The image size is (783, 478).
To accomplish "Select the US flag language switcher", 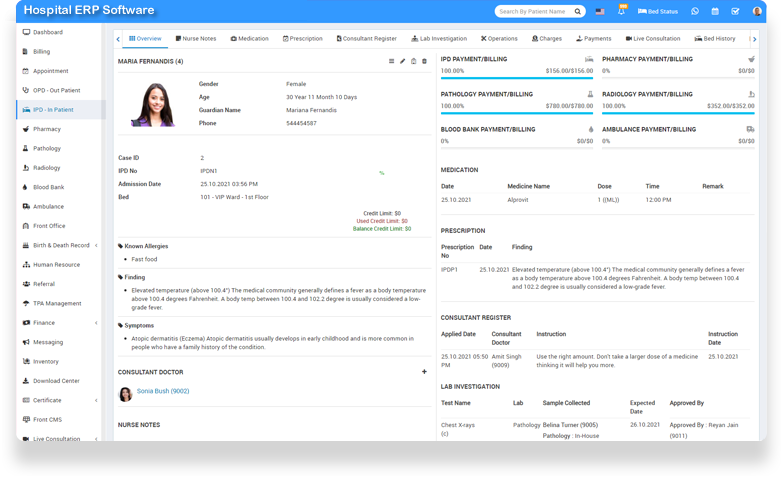I will (x=600, y=11).
